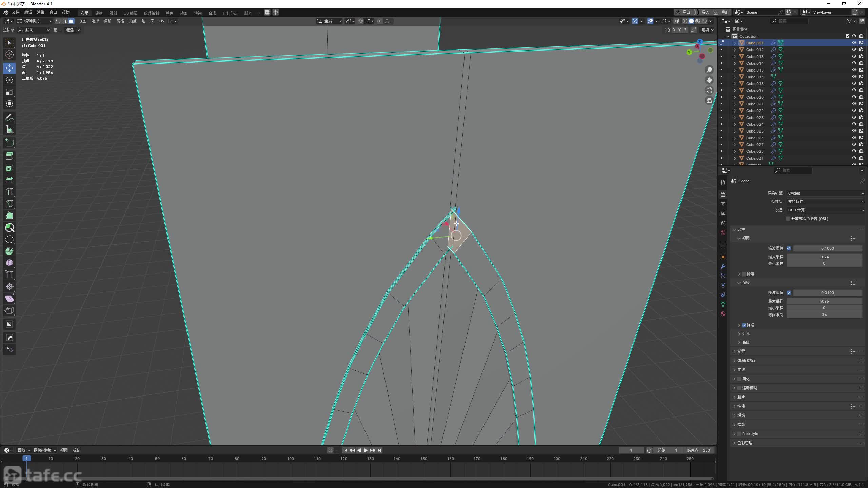Hide Cube.012 with its eye icon

pos(854,49)
